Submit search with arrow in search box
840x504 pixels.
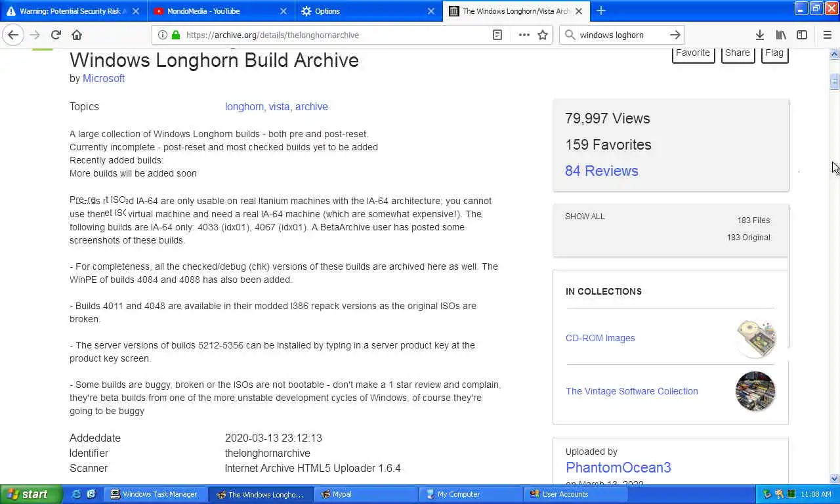tap(675, 35)
